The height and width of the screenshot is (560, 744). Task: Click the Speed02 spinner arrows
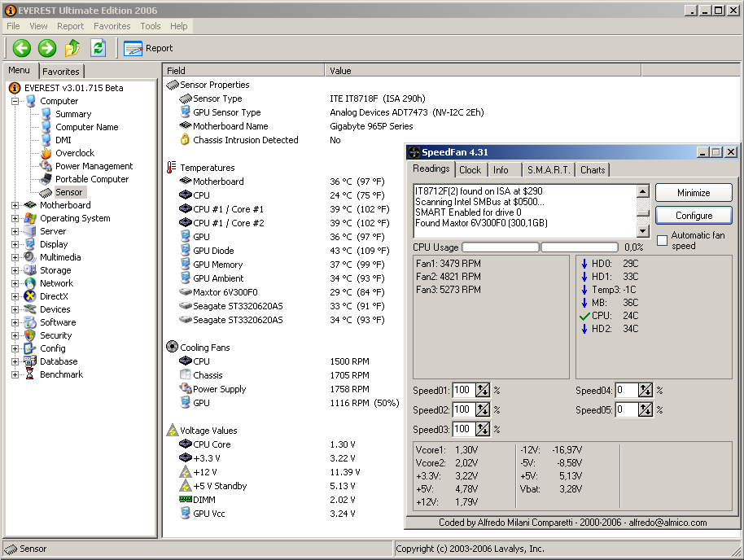[x=483, y=409]
